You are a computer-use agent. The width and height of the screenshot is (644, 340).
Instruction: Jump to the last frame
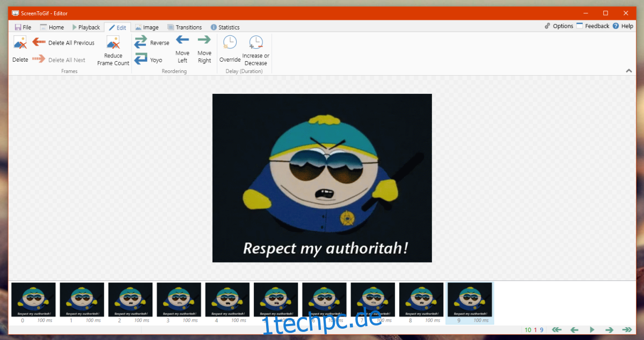pos(627,330)
